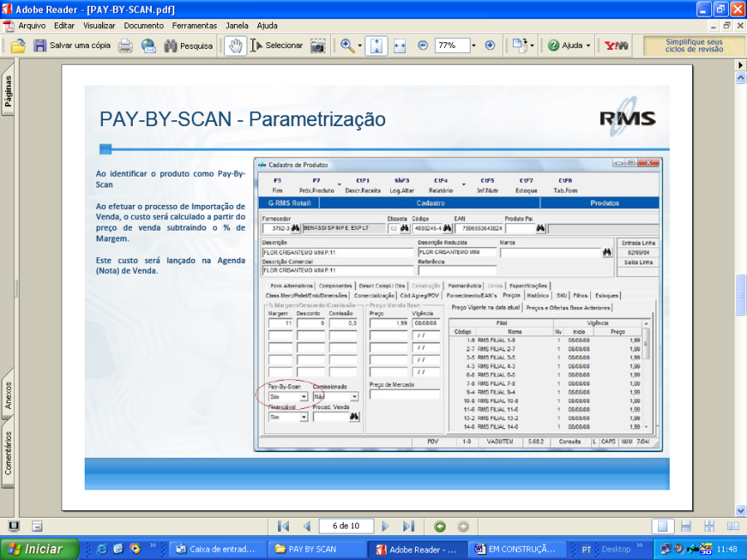Toggle Fit Page view button

coord(376,46)
